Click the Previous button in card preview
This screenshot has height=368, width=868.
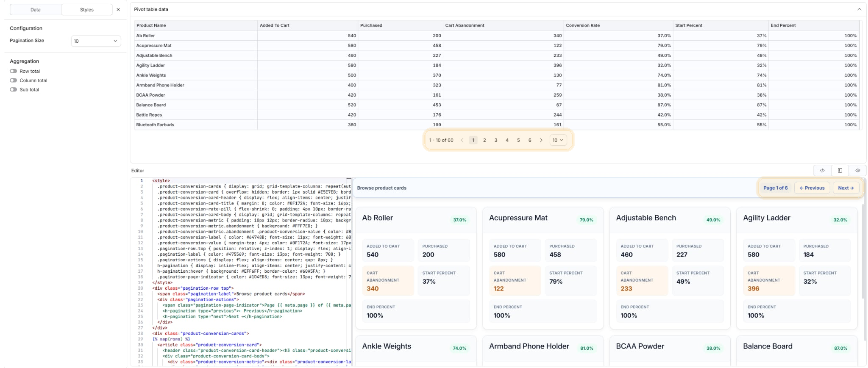coord(812,188)
